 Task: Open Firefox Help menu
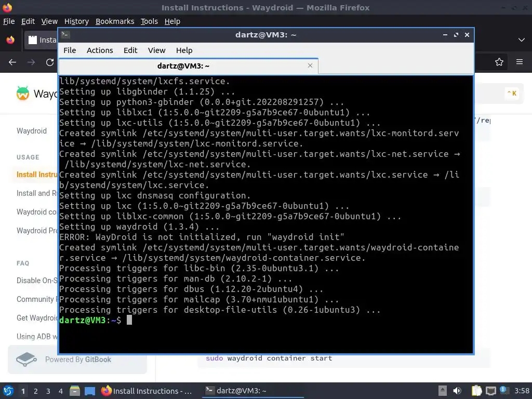(172, 21)
